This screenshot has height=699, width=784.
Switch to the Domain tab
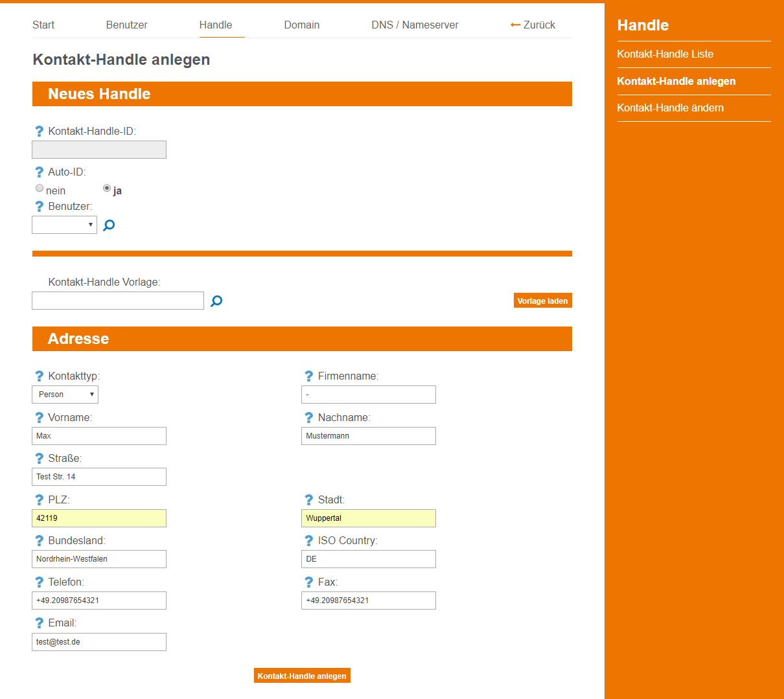pyautogui.click(x=301, y=25)
